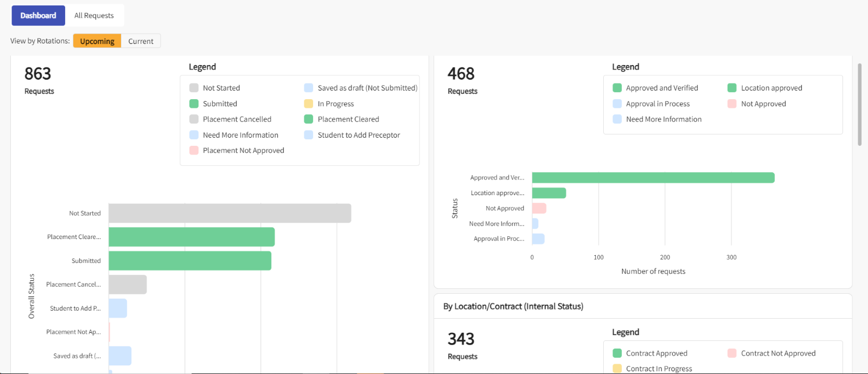Select the green Submitted bar in chart
Image resolution: width=868 pixels, height=374 pixels.
click(x=190, y=261)
